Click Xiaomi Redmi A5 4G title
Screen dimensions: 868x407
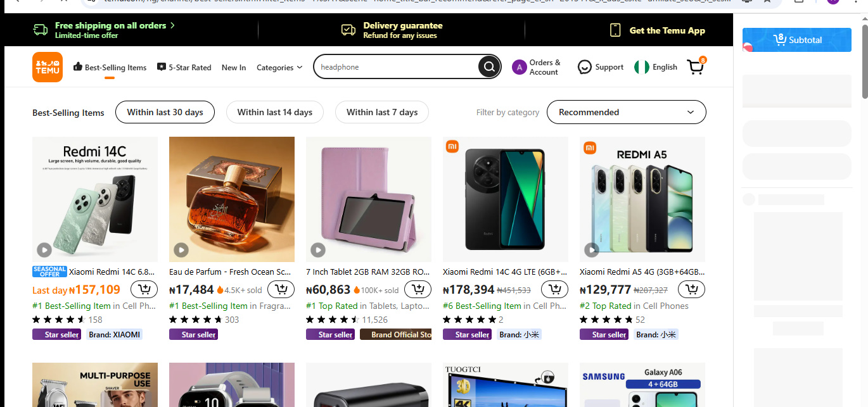coord(642,272)
